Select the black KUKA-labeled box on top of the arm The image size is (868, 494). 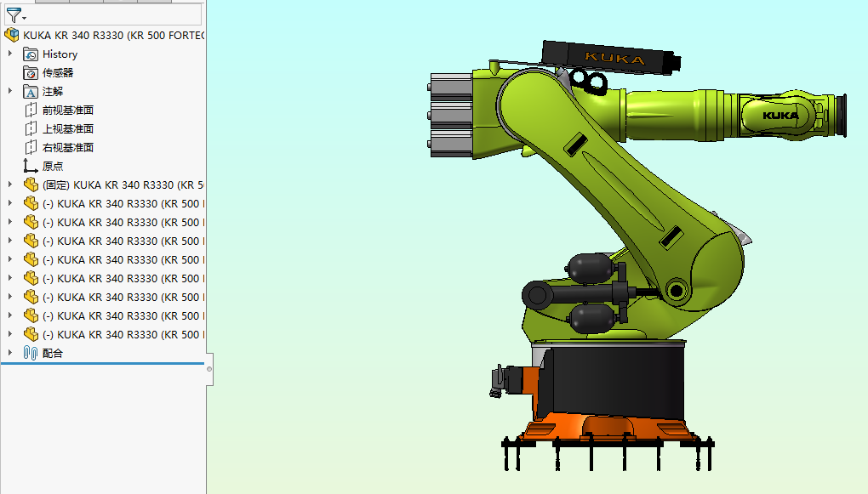[x=611, y=59]
